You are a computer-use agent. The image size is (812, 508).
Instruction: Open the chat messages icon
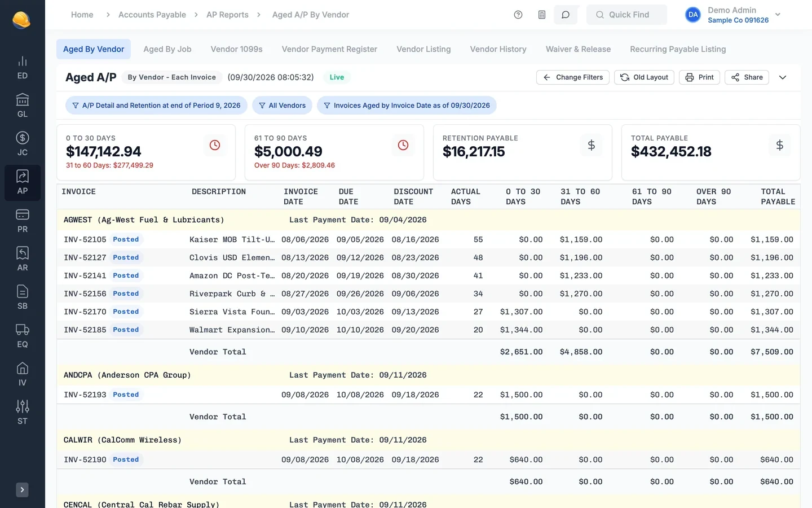pyautogui.click(x=566, y=15)
